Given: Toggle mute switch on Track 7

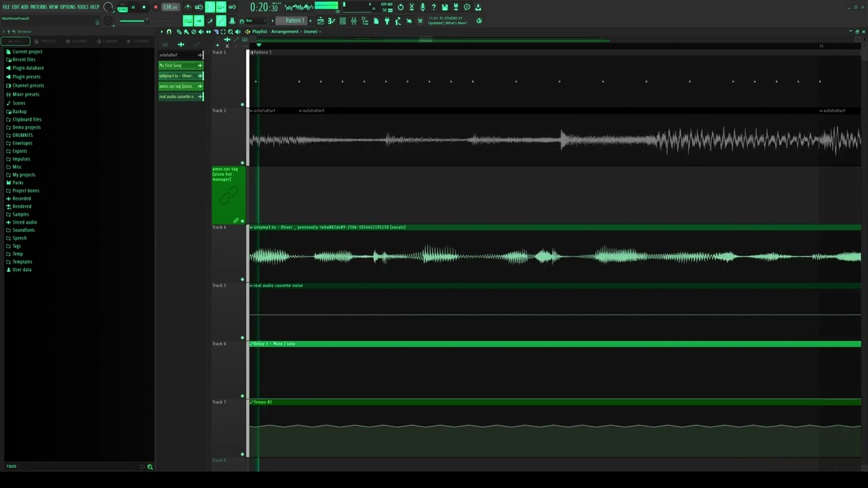Looking at the screenshot, I should [x=242, y=454].
